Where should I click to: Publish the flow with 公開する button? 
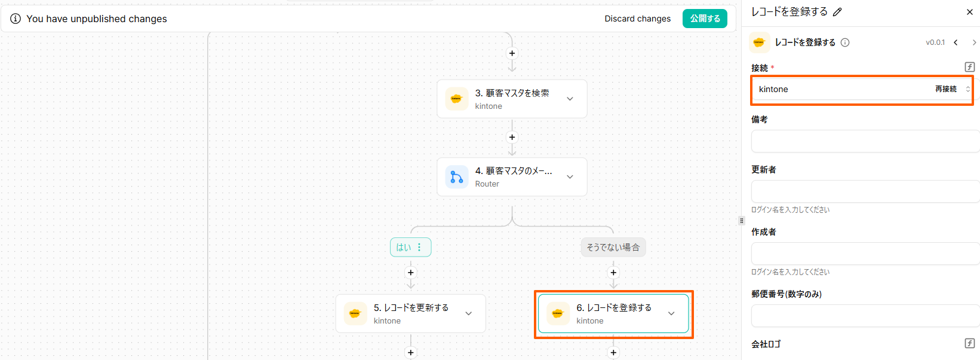click(x=705, y=19)
